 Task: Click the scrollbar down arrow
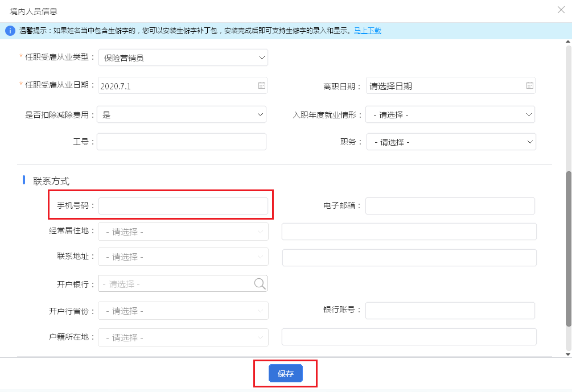pyautogui.click(x=568, y=354)
